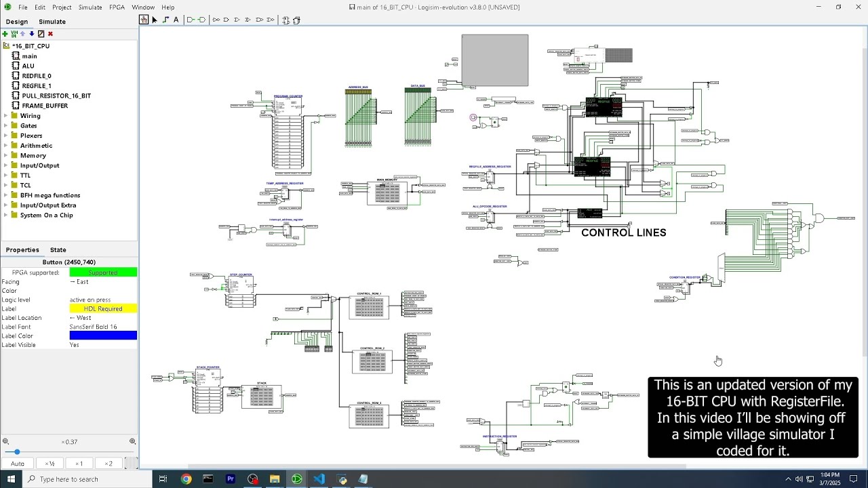Open the File menu

[x=22, y=7]
